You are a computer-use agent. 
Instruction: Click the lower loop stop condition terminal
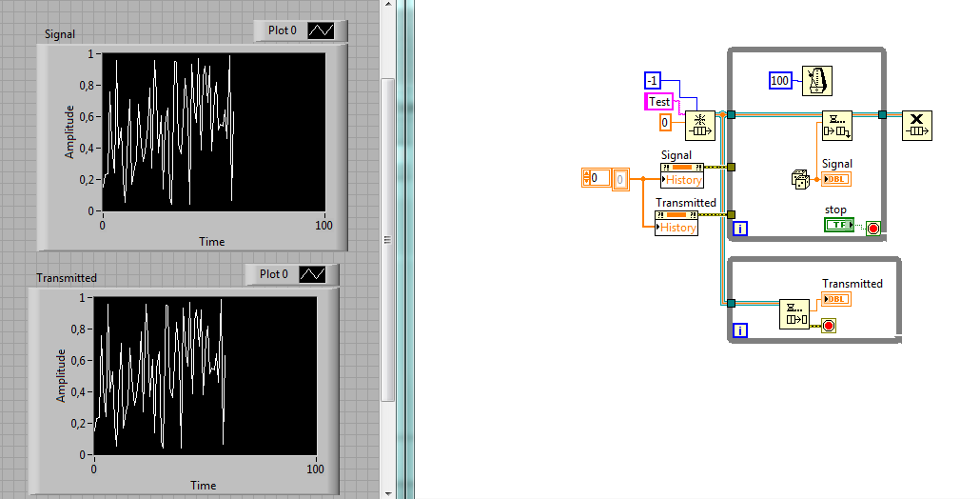tap(828, 326)
